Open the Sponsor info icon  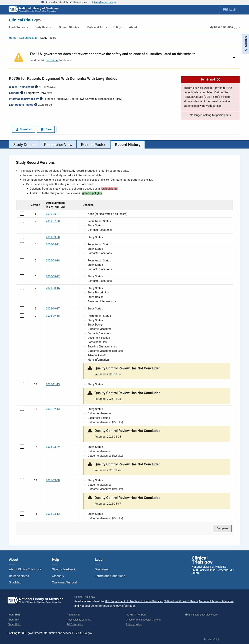[22, 93]
